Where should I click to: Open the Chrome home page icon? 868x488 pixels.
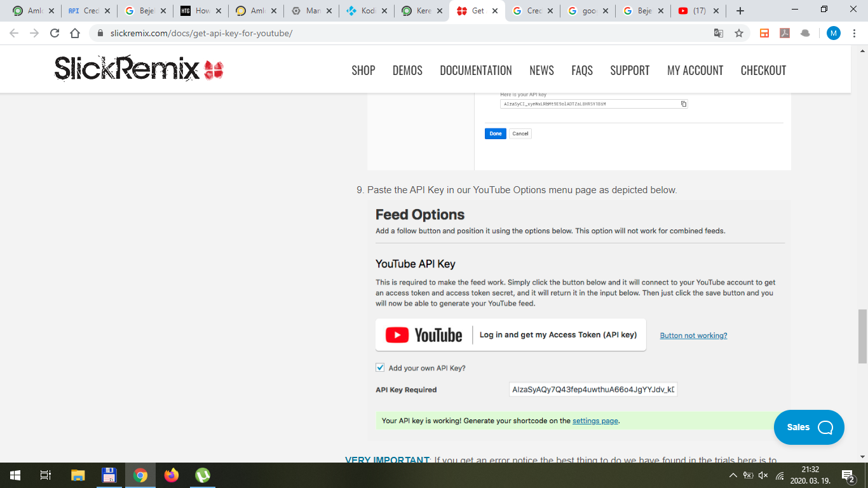[x=75, y=33]
